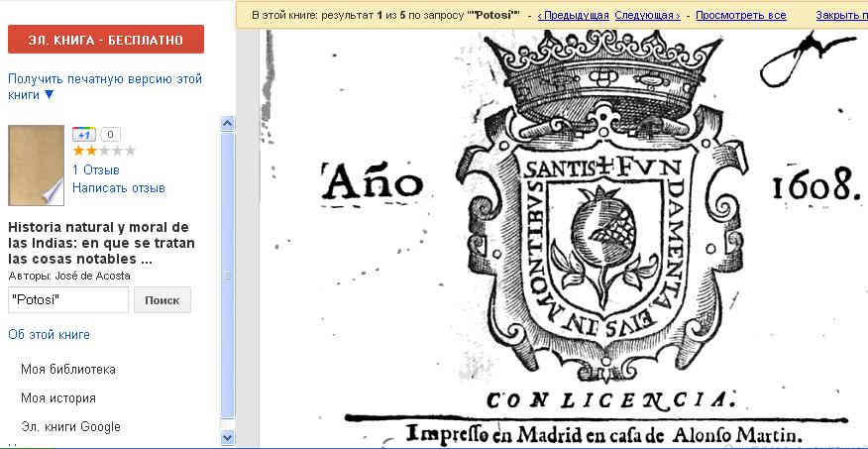The image size is (868, 449).
Task: Click sidebar scrollbar down arrow
Action: (x=227, y=436)
